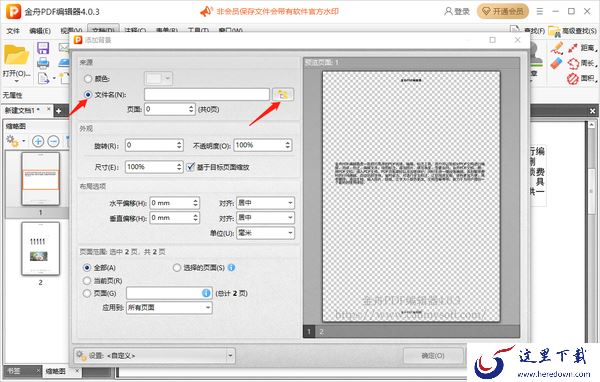Select the 当前页(R) radio button
Screen dimensions: 600x382
pos(87,281)
